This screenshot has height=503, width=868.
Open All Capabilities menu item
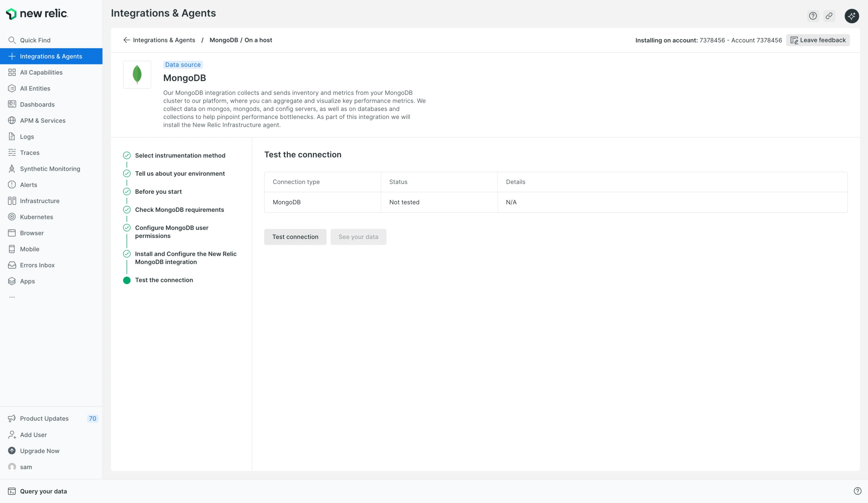(x=51, y=72)
